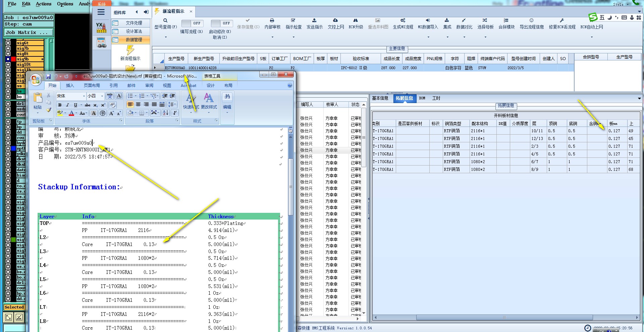Click the 合拼模块 list icon
This screenshot has height=332, width=644.
(506, 20)
